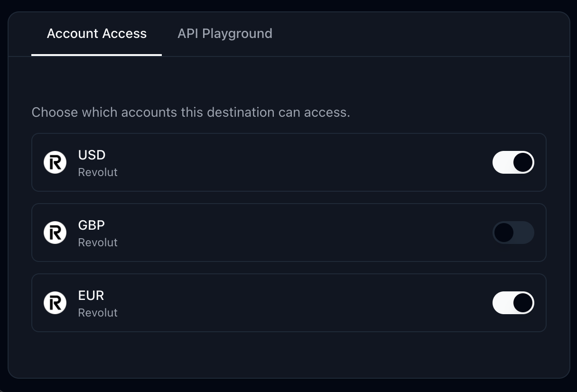This screenshot has width=577, height=392.
Task: Click the Revolut subtitle under EUR
Action: [98, 313]
